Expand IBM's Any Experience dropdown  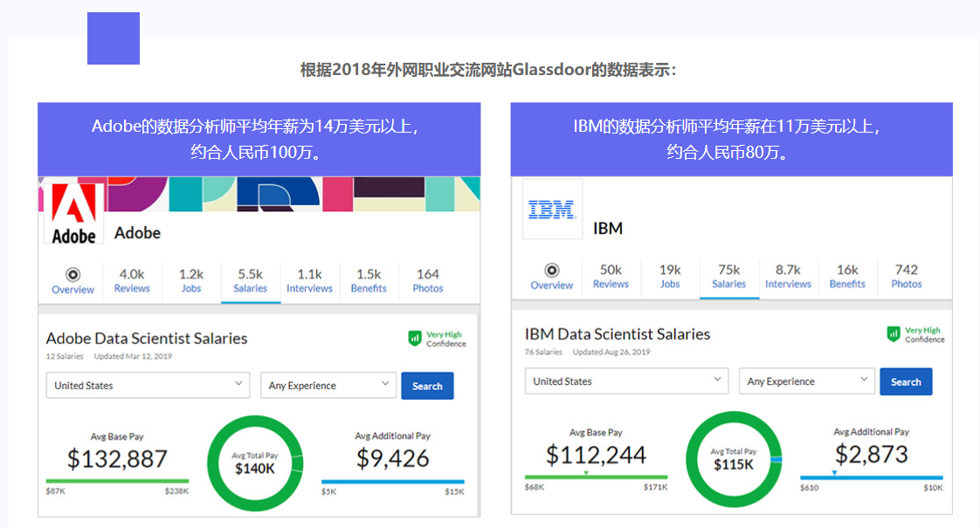pyautogui.click(x=807, y=381)
